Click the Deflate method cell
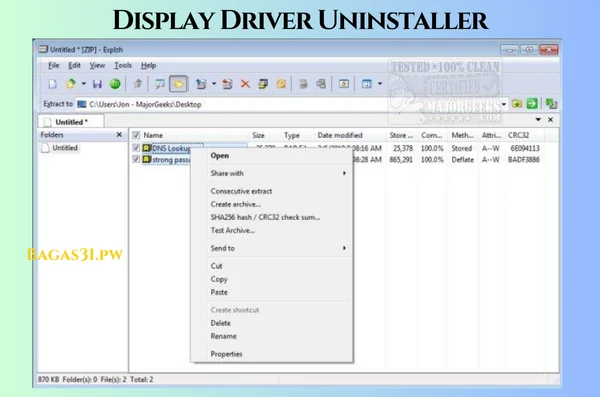 pos(462,160)
